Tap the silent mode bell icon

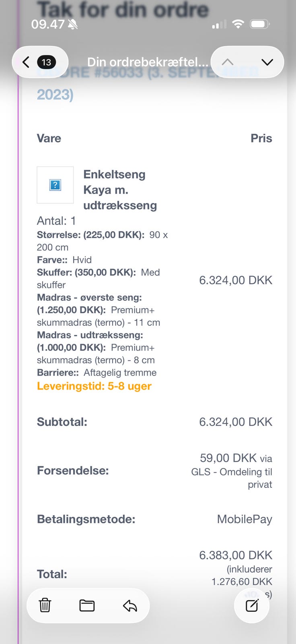point(73,25)
